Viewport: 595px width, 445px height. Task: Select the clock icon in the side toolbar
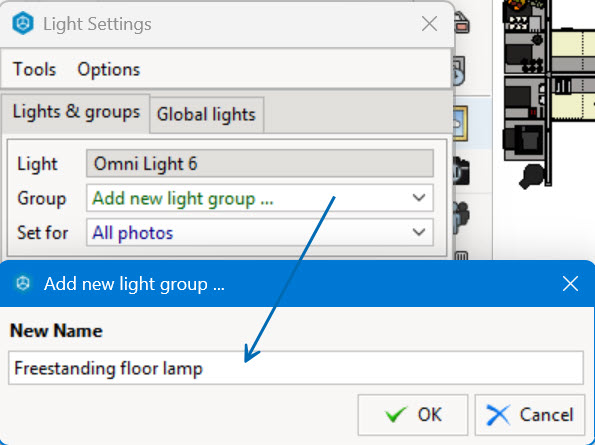459,72
